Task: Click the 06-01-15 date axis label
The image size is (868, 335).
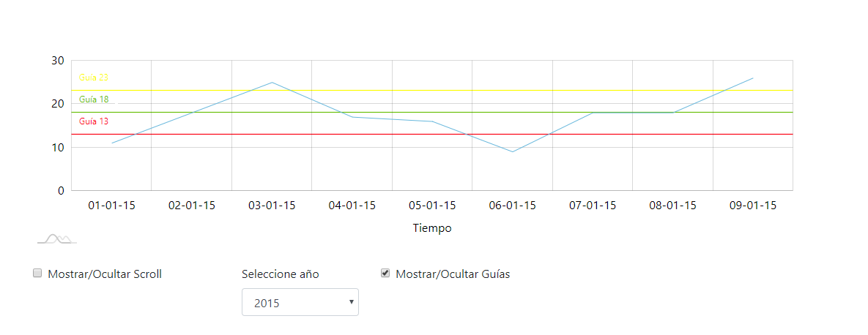Action: point(513,206)
